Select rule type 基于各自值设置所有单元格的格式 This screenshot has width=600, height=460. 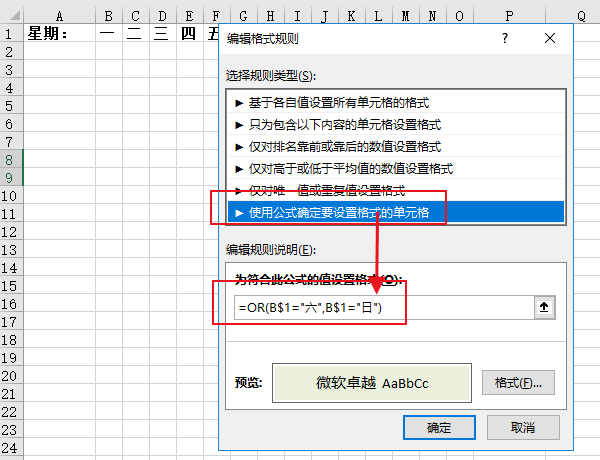click(396, 103)
